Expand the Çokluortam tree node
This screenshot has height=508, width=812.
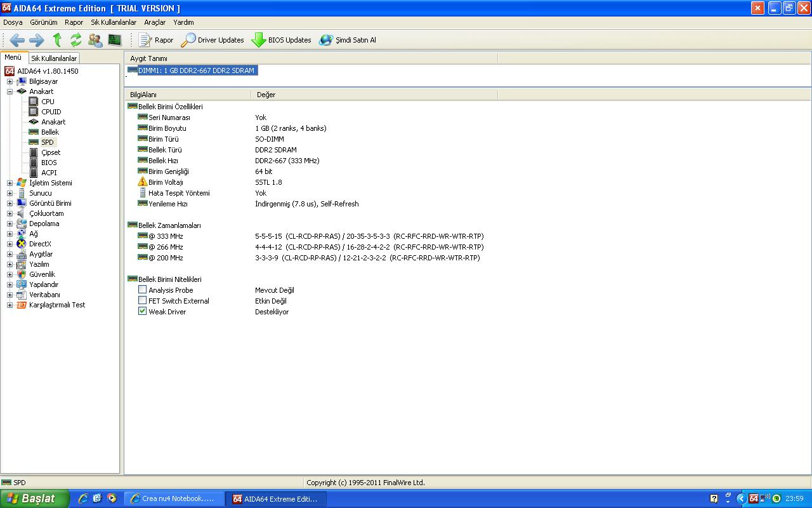click(x=10, y=213)
